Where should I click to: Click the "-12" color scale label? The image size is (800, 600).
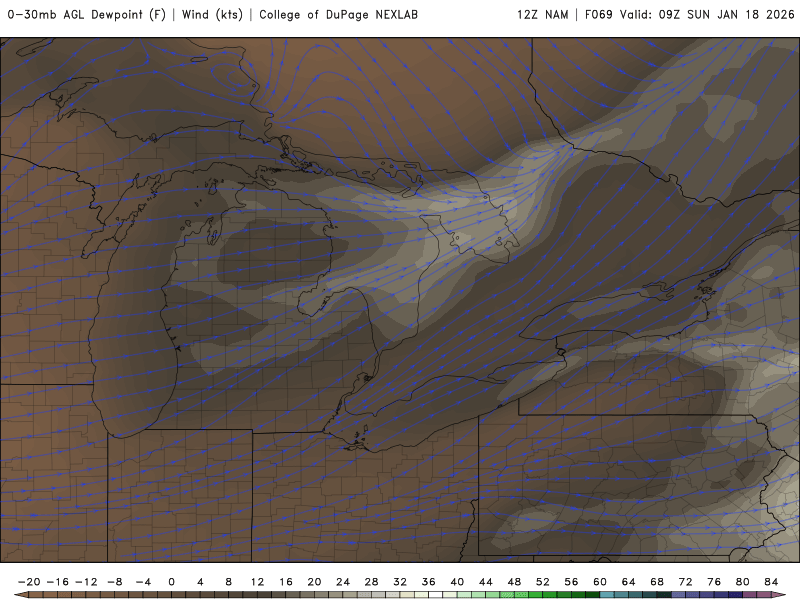point(86,582)
